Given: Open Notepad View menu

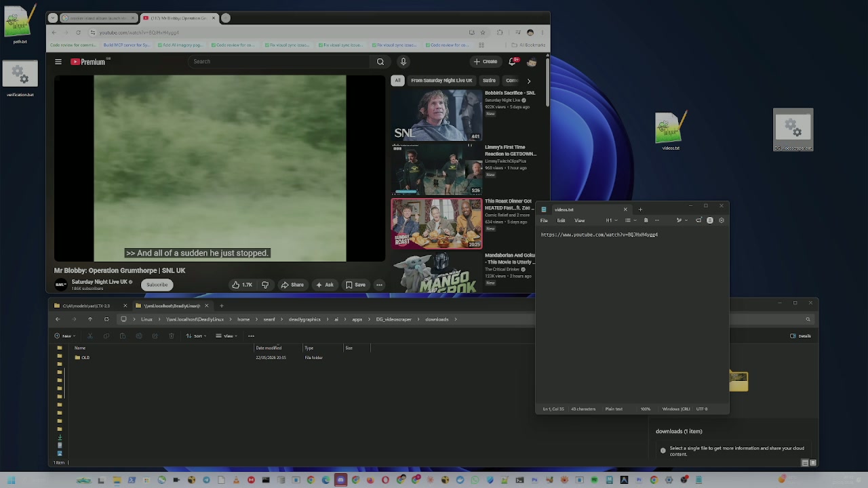Looking at the screenshot, I should tap(580, 220).
